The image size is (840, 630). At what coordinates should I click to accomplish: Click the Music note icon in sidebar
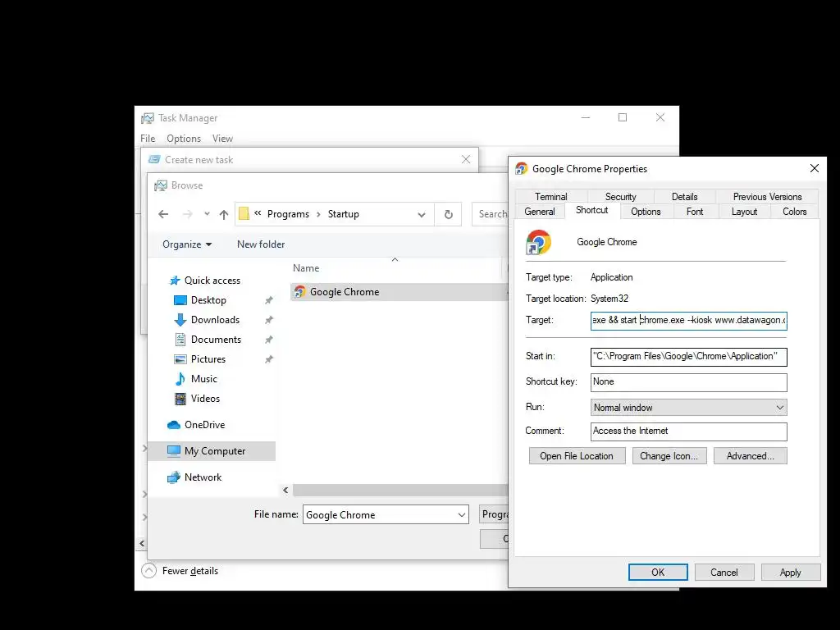(x=180, y=379)
